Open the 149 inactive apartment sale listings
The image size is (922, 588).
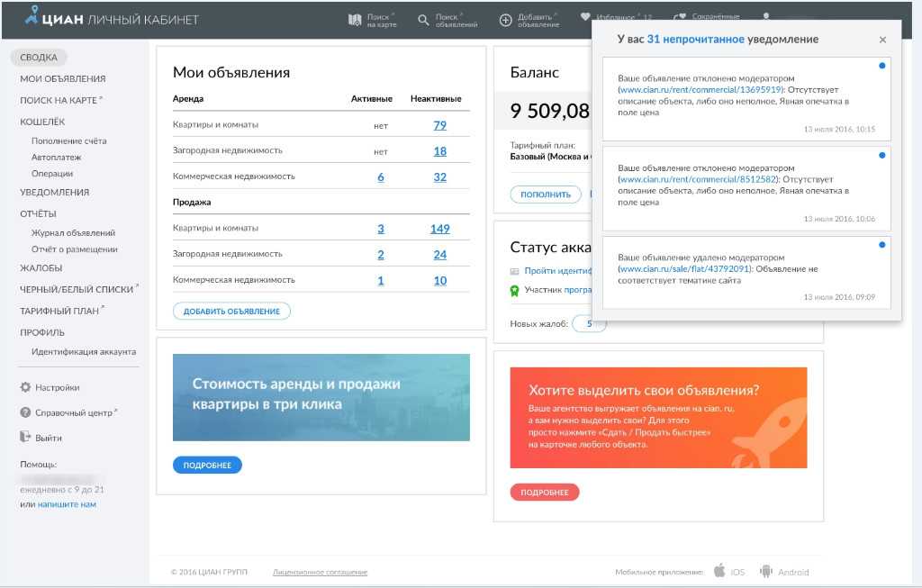pyautogui.click(x=439, y=229)
